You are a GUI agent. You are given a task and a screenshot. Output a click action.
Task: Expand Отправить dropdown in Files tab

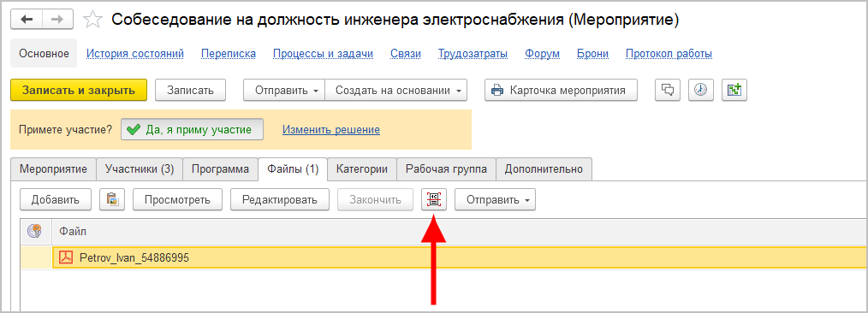[496, 199]
